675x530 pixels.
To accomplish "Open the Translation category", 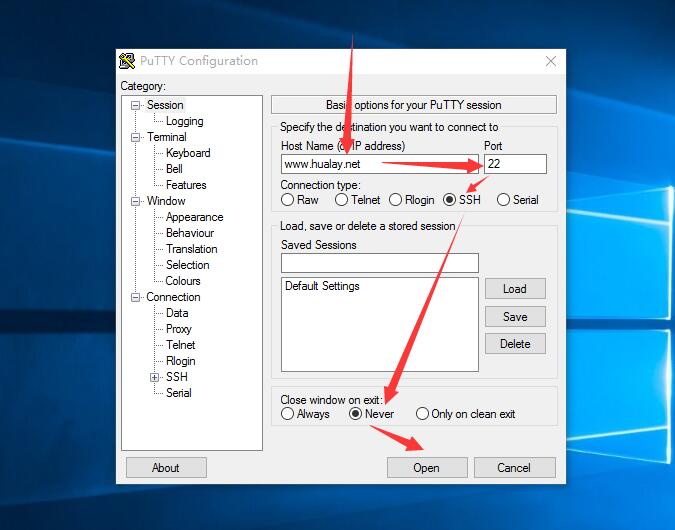I will (x=192, y=249).
